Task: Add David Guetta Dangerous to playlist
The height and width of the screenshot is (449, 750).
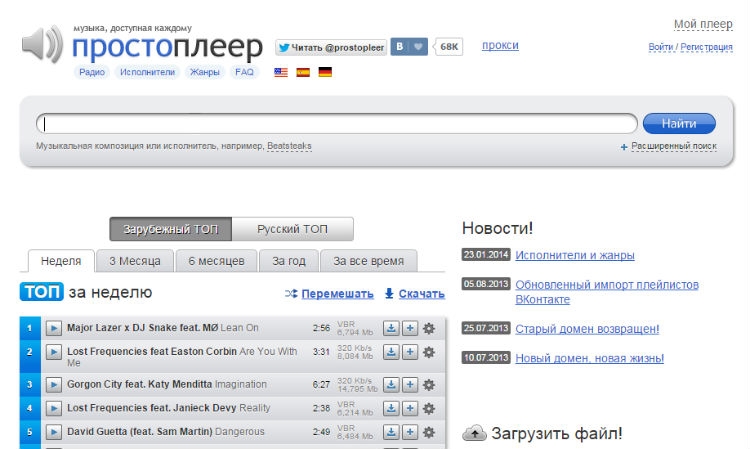Action: [x=409, y=432]
